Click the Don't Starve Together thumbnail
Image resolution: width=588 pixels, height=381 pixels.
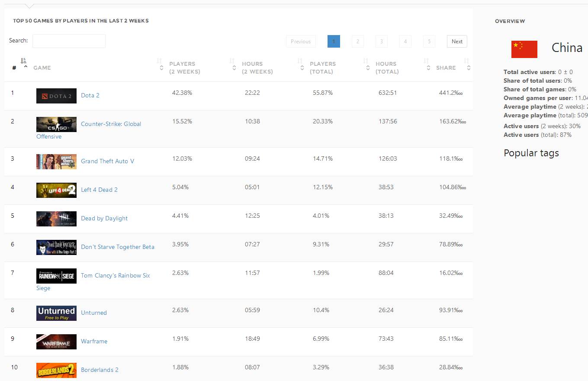point(56,247)
